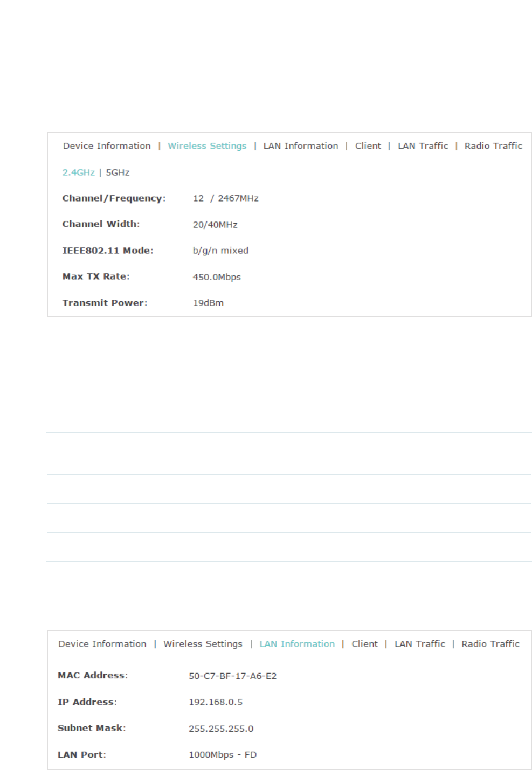This screenshot has width=532, height=770.
Task: Select the 2.4GHz band link
Action: click(x=79, y=172)
